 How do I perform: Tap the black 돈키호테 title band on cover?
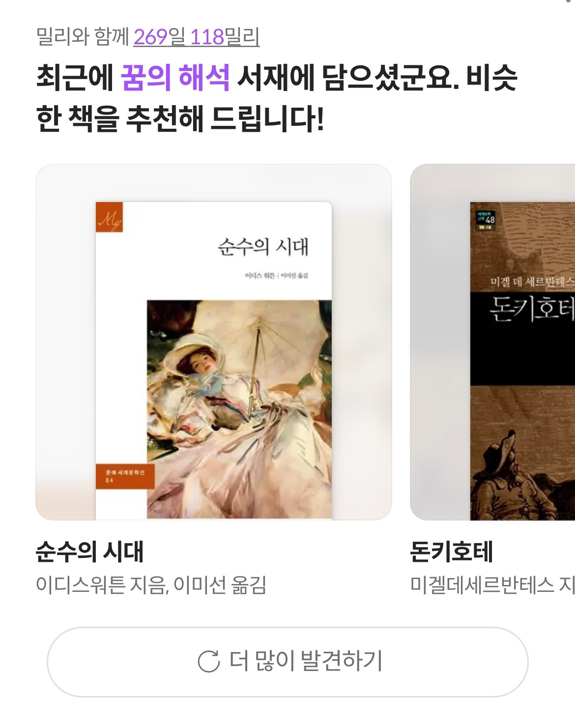pos(522,338)
